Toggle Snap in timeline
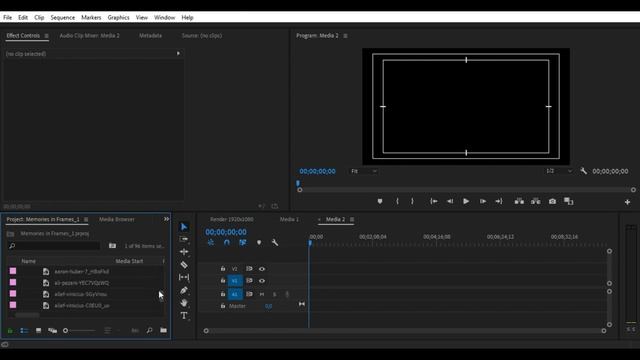Screen dimensions: 640x360 point(227,242)
